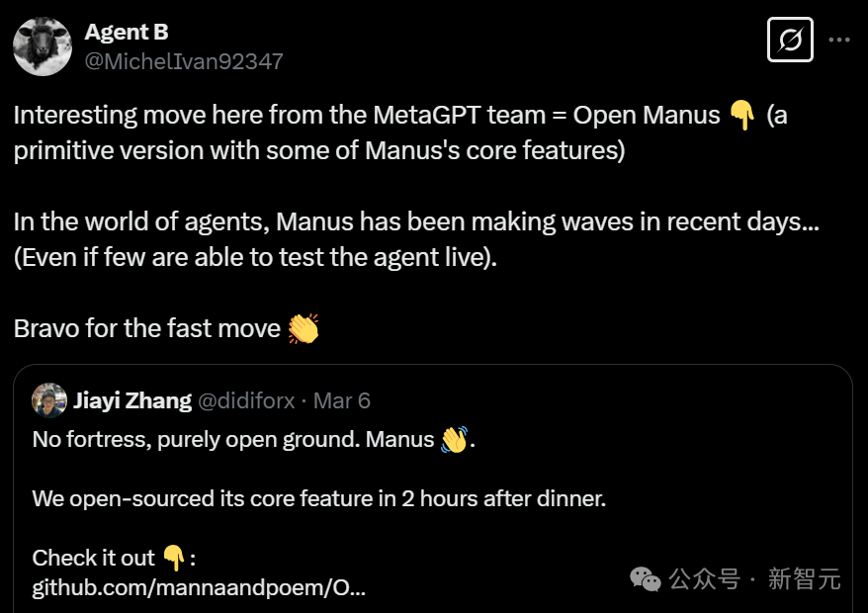Open Agent B's sheep profile picture

tap(43, 46)
